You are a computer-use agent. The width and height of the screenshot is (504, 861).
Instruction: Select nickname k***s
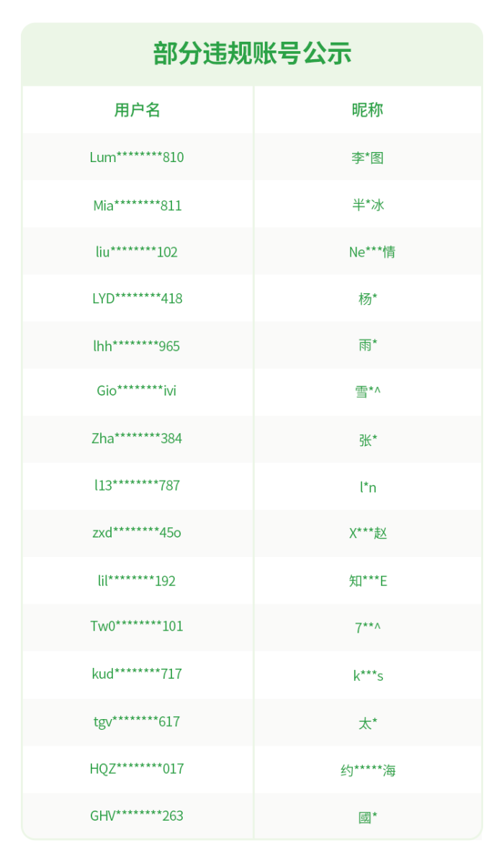click(368, 675)
